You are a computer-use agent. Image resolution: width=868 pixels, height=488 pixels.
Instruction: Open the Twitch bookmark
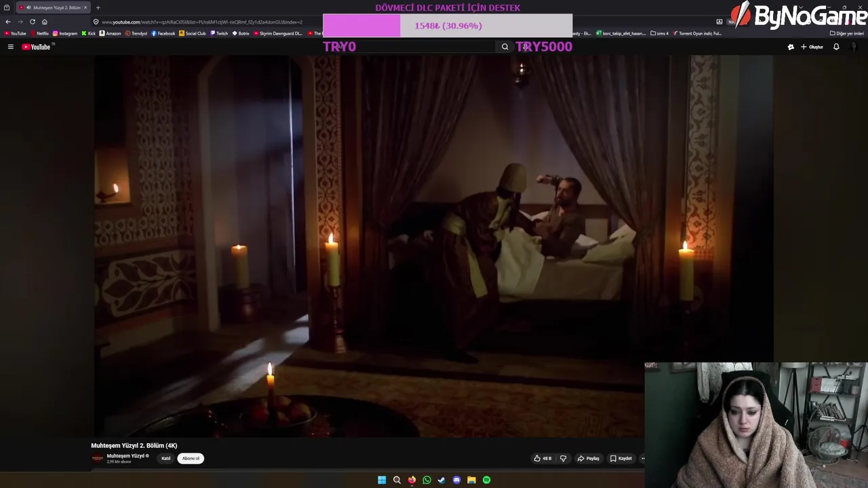[220, 33]
